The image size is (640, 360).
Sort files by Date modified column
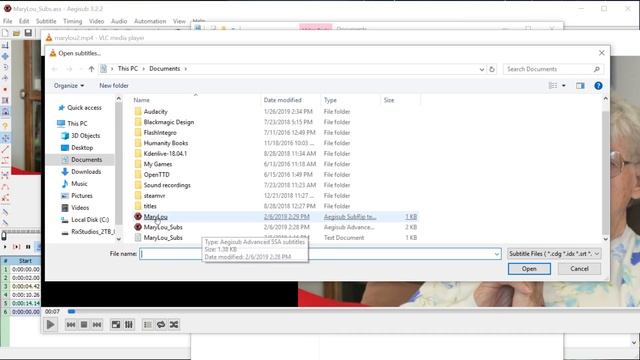point(282,100)
